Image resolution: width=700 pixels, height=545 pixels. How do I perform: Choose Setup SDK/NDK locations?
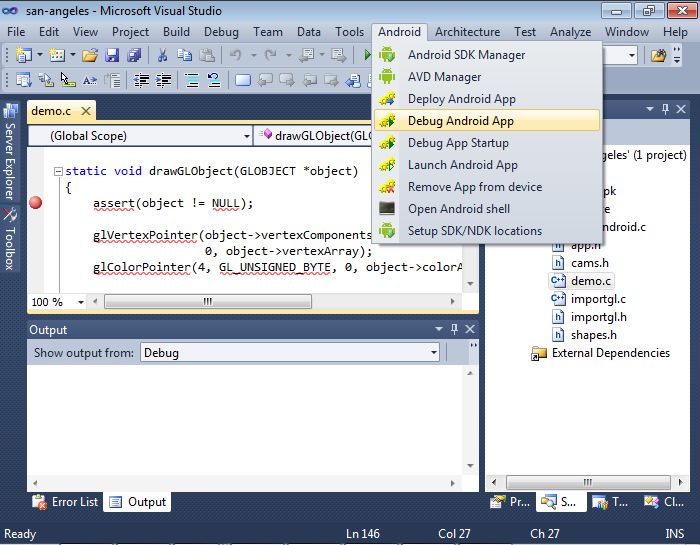point(487,231)
